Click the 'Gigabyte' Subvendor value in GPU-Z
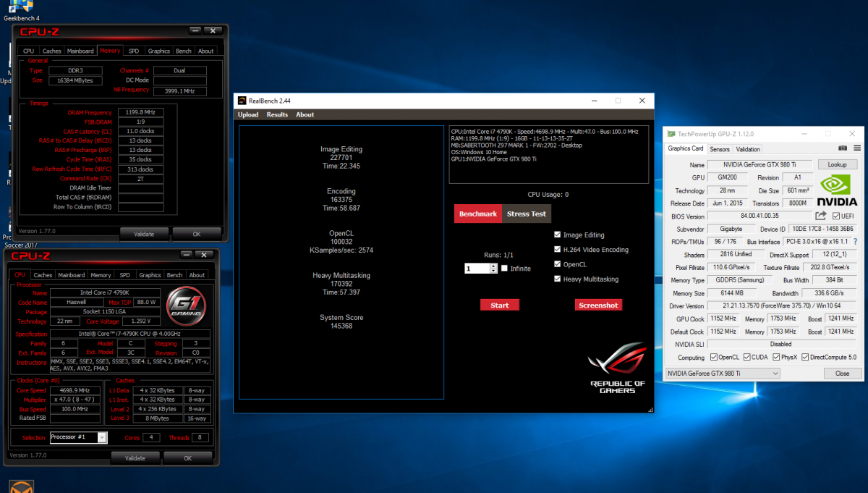868x493 pixels. 731,229
